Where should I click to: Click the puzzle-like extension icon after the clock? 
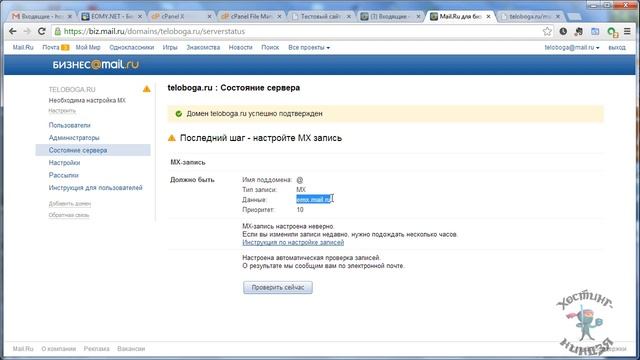click(x=579, y=31)
